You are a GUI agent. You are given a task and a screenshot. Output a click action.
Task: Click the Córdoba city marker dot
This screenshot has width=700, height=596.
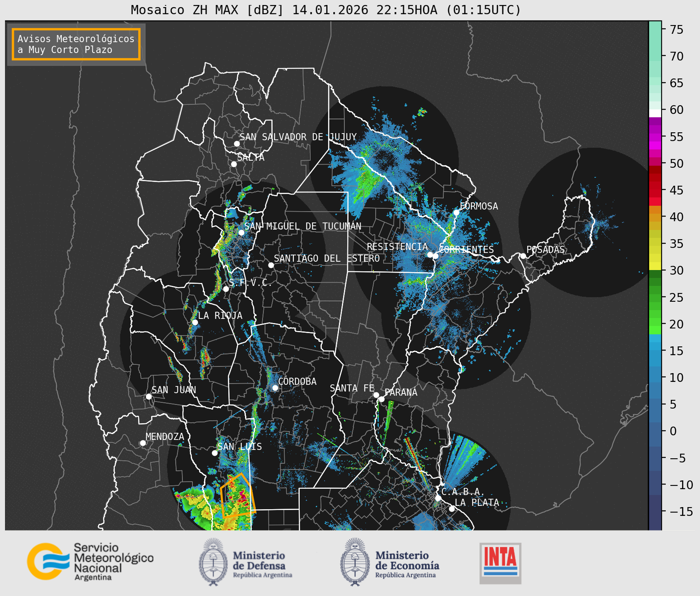point(275,388)
